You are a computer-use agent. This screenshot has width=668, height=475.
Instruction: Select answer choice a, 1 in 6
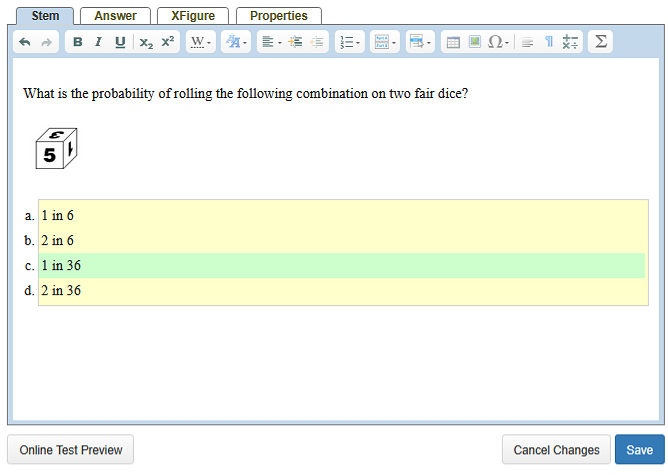pyautogui.click(x=343, y=216)
